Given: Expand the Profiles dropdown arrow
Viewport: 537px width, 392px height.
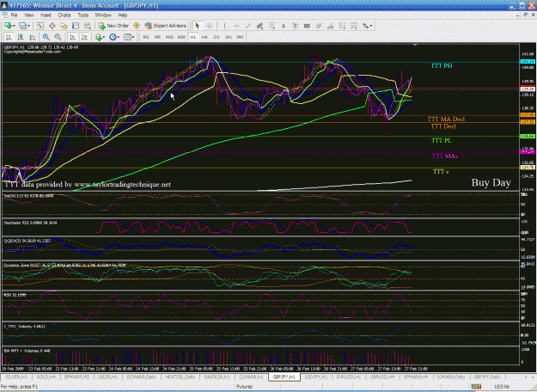Looking at the screenshot, I should (x=28, y=26).
